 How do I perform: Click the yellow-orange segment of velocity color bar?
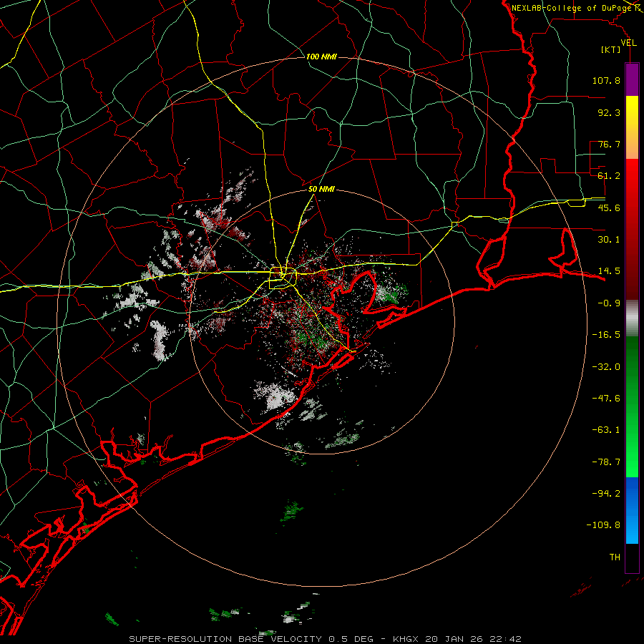(x=632, y=127)
